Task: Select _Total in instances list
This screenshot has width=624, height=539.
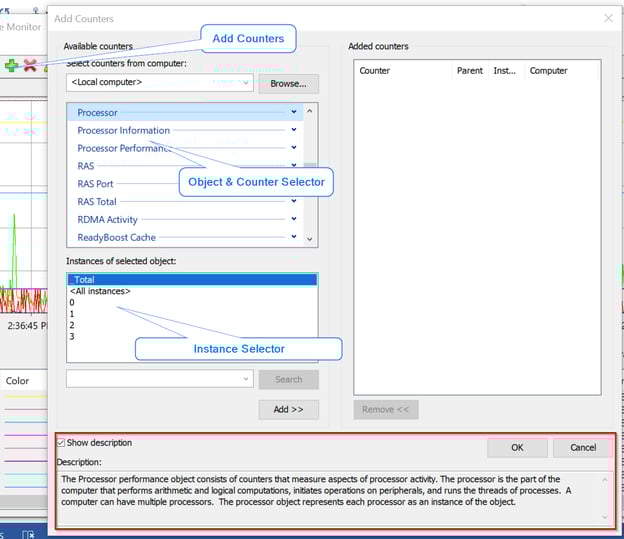Action: tap(85, 280)
